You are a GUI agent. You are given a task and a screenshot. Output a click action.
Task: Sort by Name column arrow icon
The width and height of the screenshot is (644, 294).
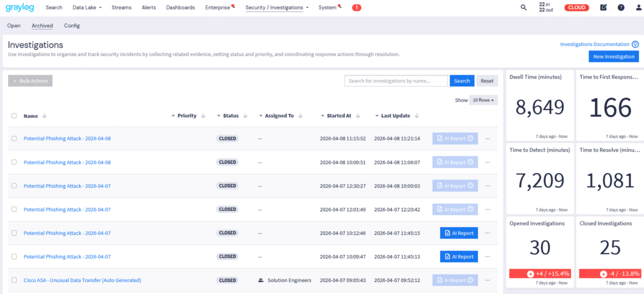(x=45, y=116)
